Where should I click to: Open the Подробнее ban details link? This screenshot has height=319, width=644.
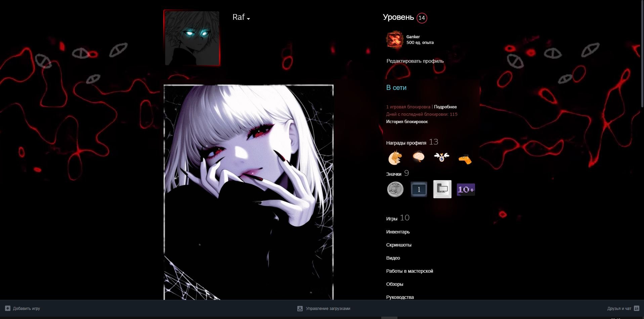pyautogui.click(x=445, y=107)
